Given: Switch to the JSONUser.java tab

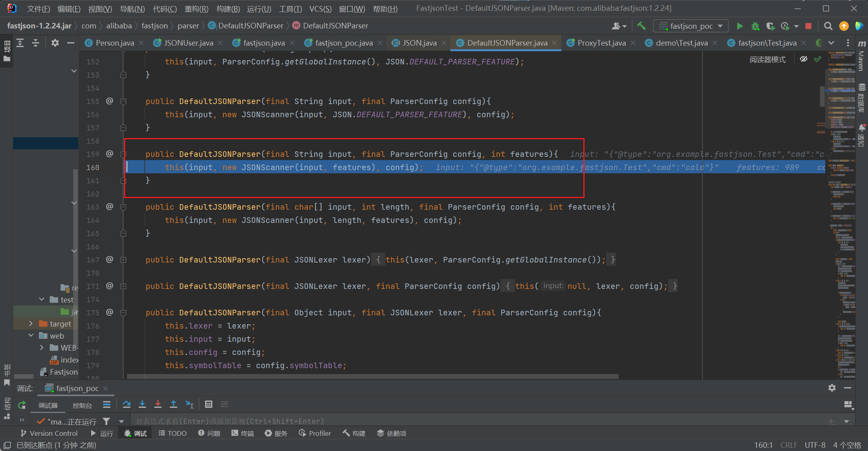Looking at the screenshot, I should tap(188, 43).
